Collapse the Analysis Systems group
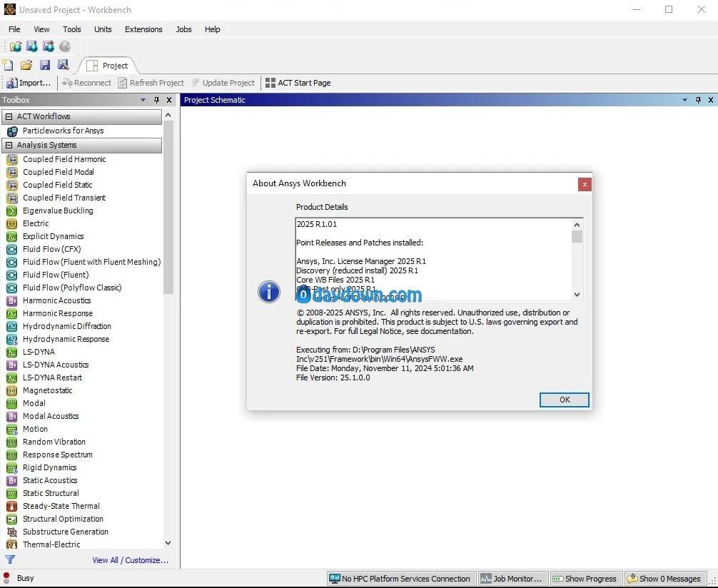Screen dimensions: 718x588 [9, 145]
